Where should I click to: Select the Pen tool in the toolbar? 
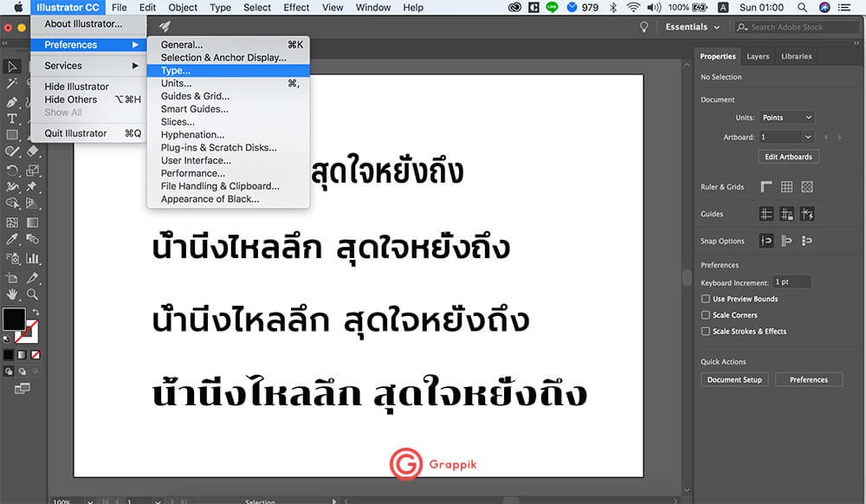tap(11, 102)
